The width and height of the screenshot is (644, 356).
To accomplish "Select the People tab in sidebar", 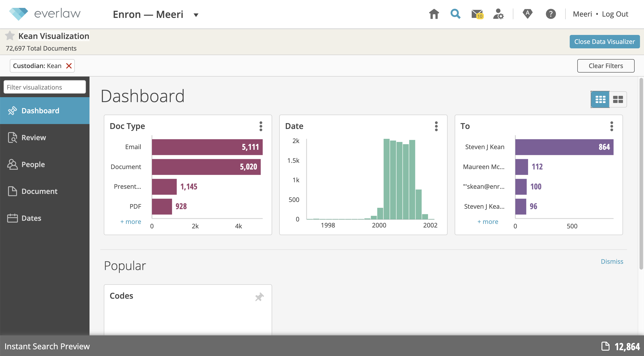I will pyautogui.click(x=33, y=164).
